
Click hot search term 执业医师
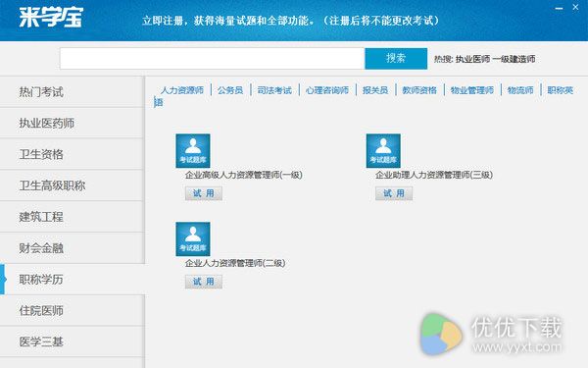473,59
